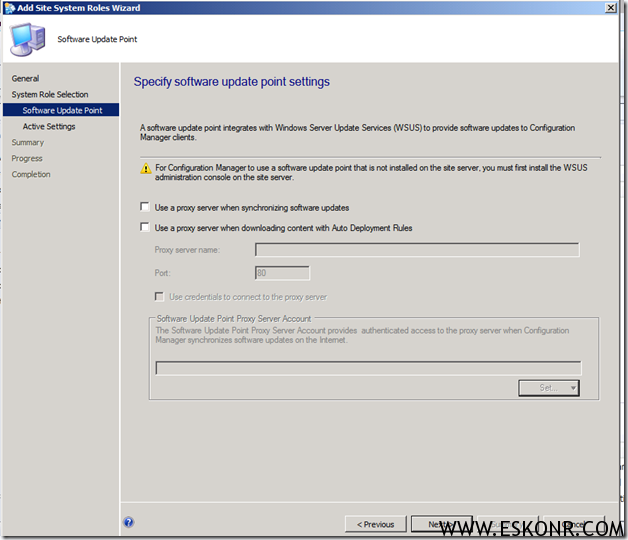Tick Use credentials to connect to proxy
Viewport: 628px width, 540px height.
click(x=159, y=296)
